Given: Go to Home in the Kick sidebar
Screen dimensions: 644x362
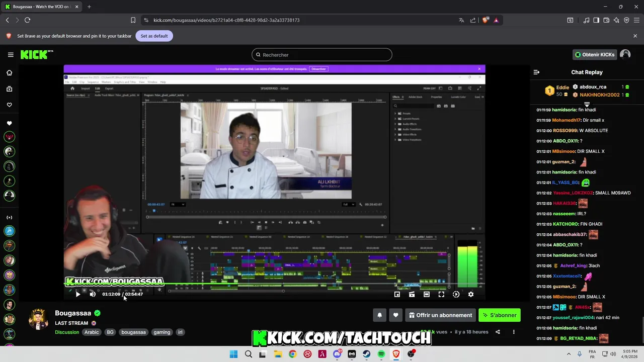Looking at the screenshot, I should point(9,73).
